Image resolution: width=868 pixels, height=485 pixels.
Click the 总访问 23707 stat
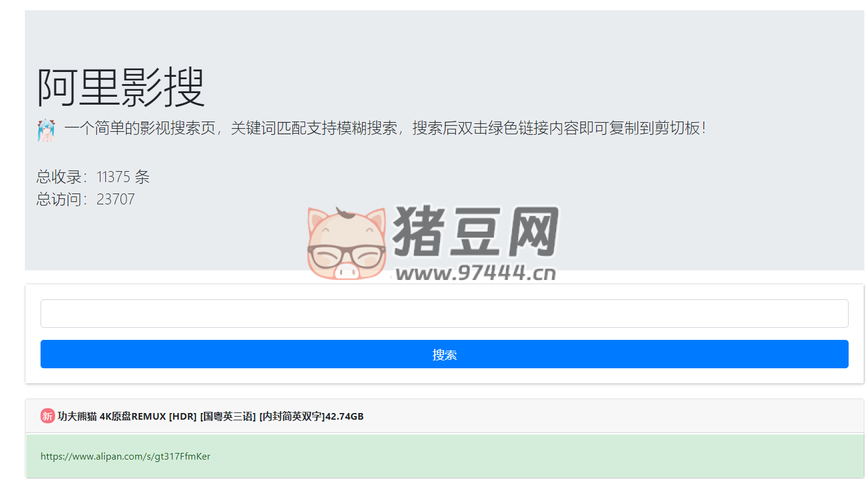[85, 199]
